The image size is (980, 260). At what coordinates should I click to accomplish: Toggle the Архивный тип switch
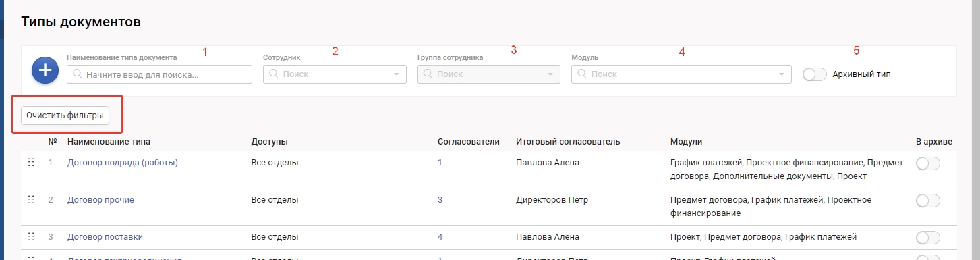[815, 74]
